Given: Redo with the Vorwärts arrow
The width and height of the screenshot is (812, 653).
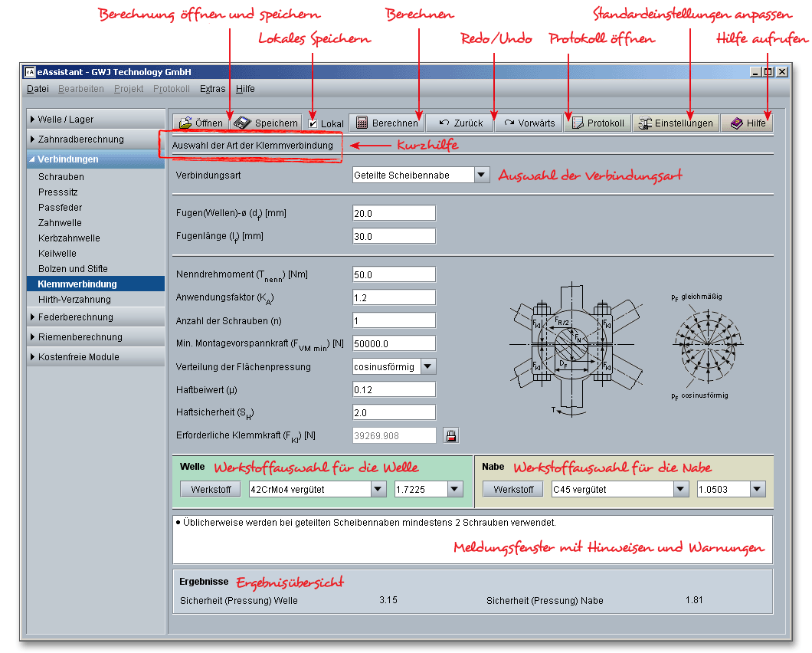Looking at the screenshot, I should pos(509,123).
